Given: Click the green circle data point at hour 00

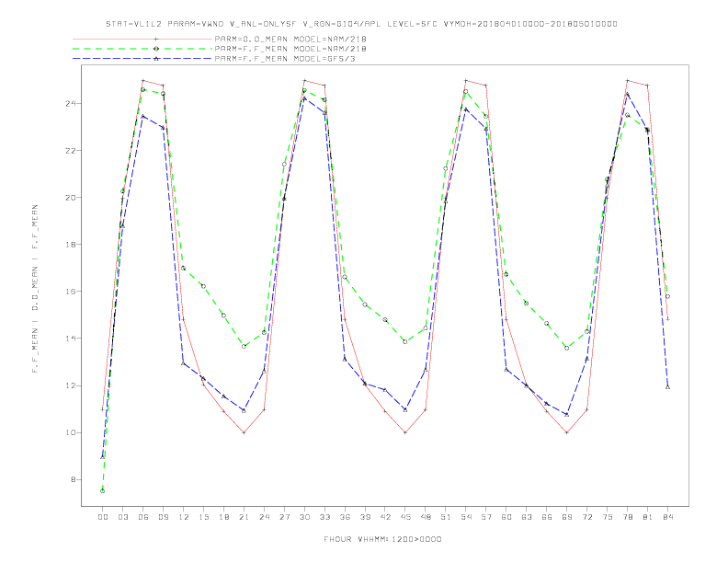Looking at the screenshot, I should 103,491.
